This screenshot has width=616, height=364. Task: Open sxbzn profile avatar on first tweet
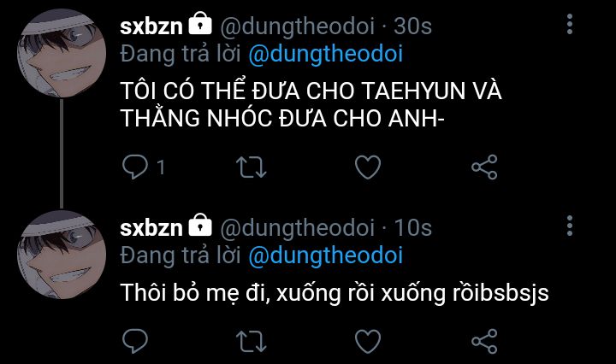tap(62, 53)
